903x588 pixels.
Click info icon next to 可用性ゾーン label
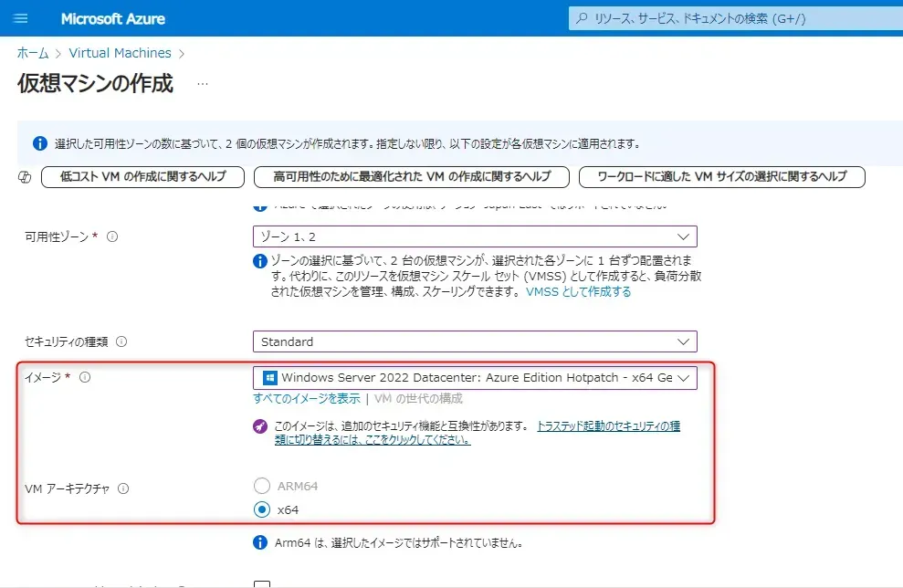pos(112,236)
